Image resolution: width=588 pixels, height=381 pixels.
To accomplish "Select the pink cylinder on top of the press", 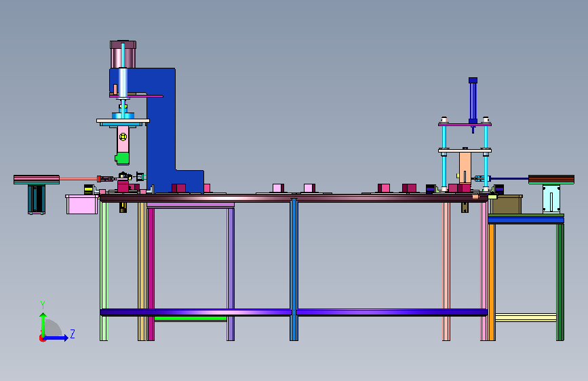I will [x=123, y=55].
